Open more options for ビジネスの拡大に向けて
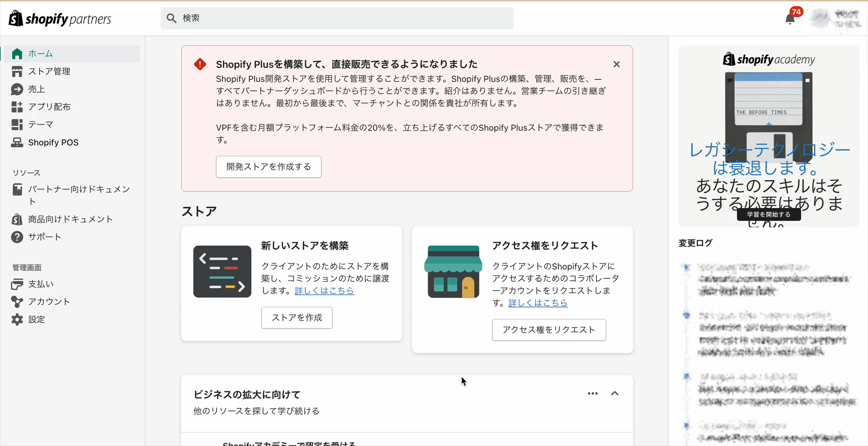868x446 pixels. coord(593,393)
